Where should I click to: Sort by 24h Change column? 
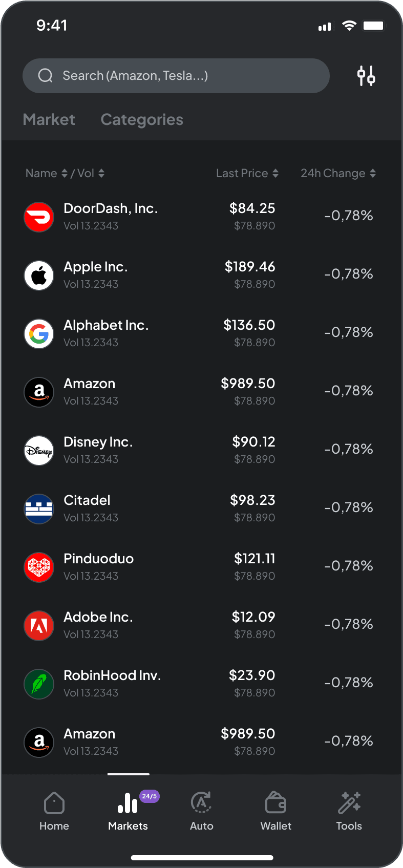(x=338, y=174)
